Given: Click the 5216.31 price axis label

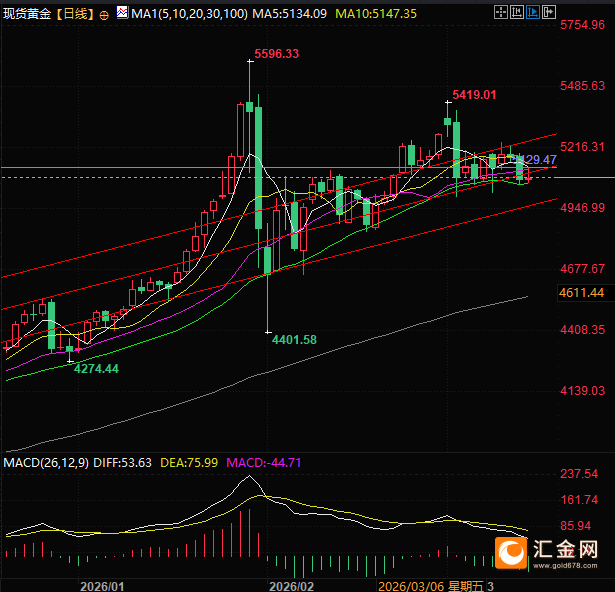Looking at the screenshot, I should click(x=582, y=147).
